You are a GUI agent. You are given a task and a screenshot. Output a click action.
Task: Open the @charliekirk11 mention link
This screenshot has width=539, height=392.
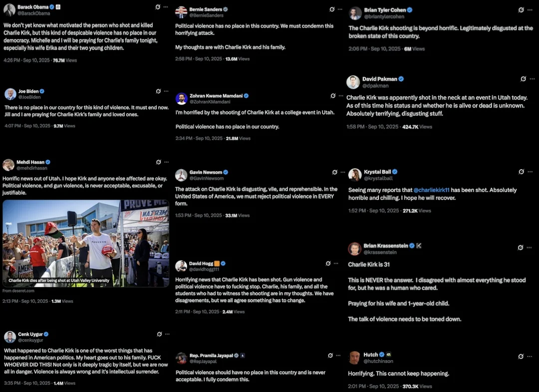click(431, 190)
